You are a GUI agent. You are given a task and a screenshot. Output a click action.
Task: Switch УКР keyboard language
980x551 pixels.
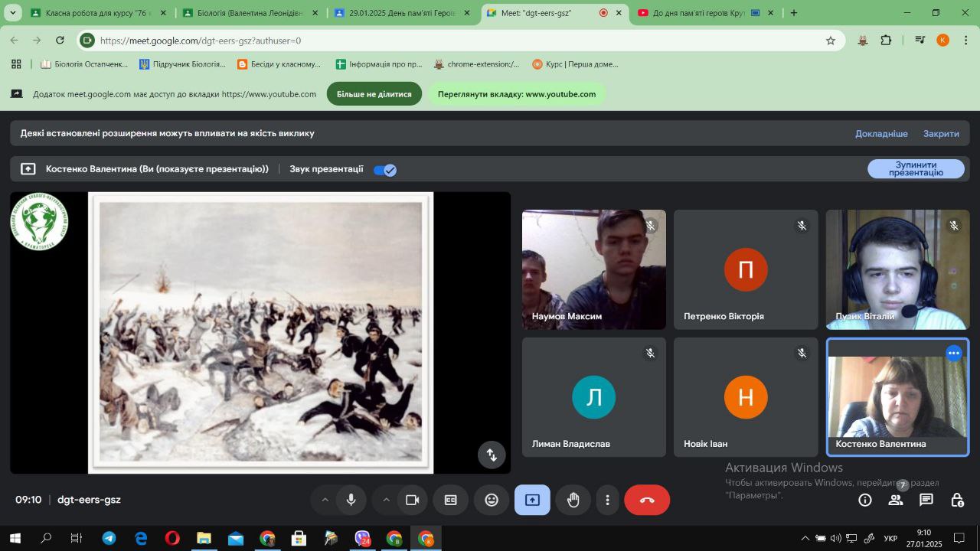[890, 539]
